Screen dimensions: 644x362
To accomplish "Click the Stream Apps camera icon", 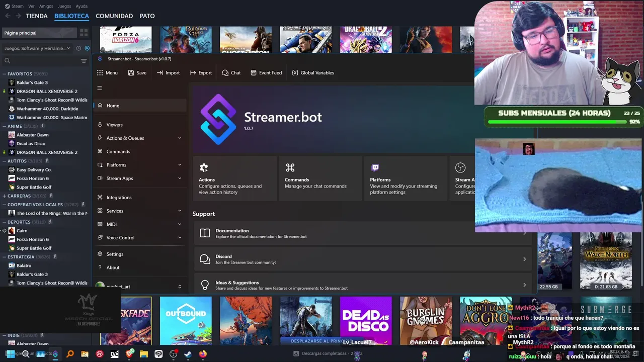I will [x=100, y=178].
